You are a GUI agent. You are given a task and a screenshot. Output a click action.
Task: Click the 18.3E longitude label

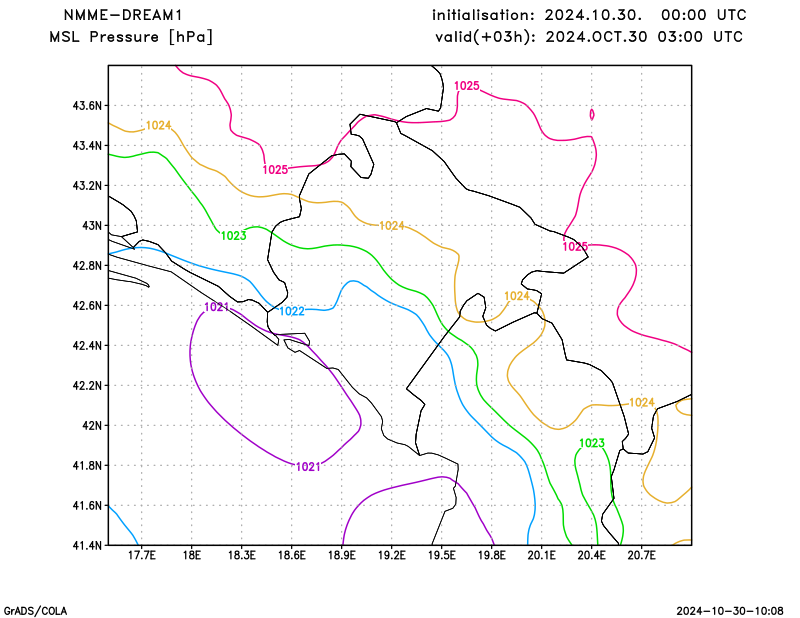(241, 556)
